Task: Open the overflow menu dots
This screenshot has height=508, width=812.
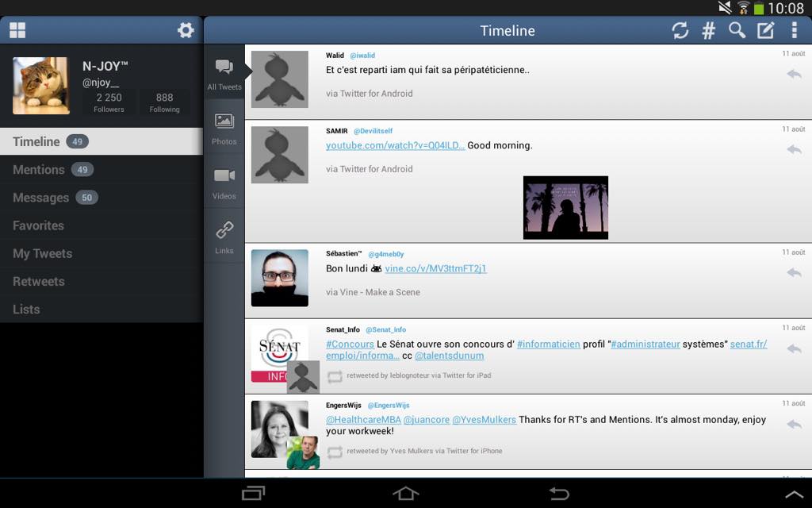Action: (x=794, y=31)
